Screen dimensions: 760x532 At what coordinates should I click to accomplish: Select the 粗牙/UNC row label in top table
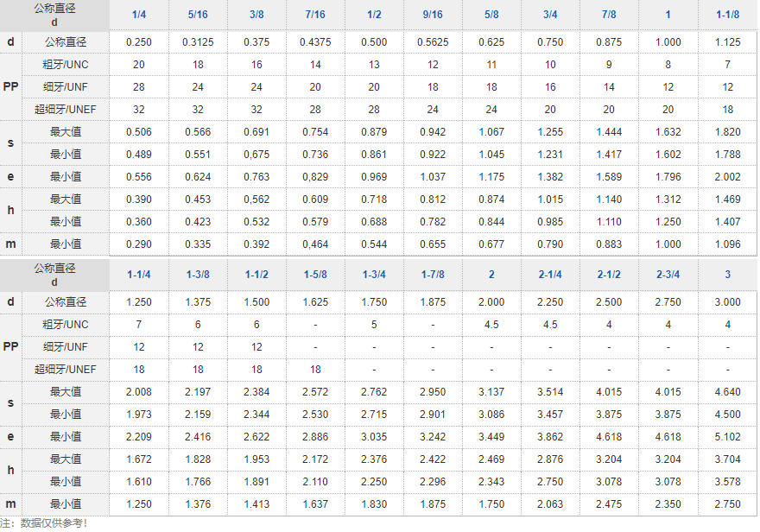(x=66, y=65)
